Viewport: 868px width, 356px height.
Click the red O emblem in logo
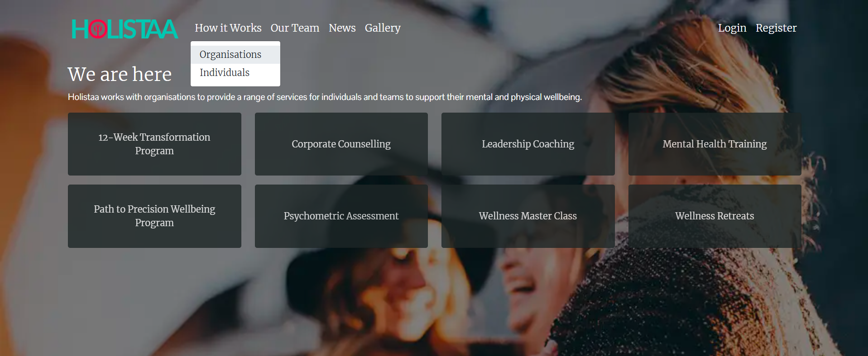97,29
